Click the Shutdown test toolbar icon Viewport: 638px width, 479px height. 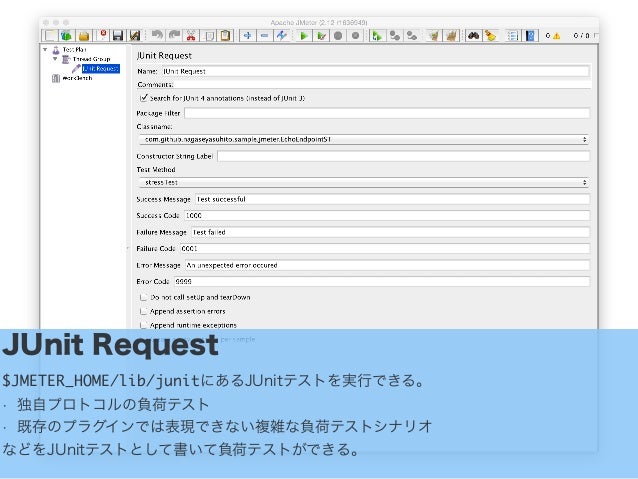(x=355, y=36)
